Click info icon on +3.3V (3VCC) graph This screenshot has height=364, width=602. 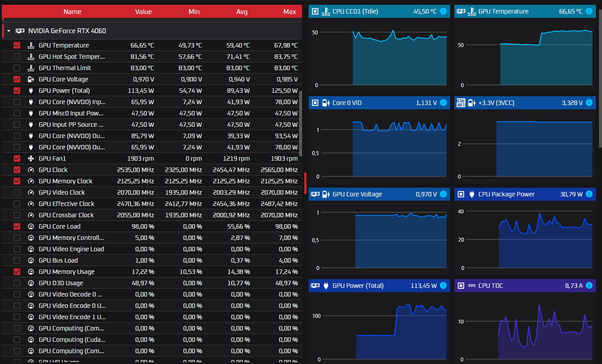[589, 103]
